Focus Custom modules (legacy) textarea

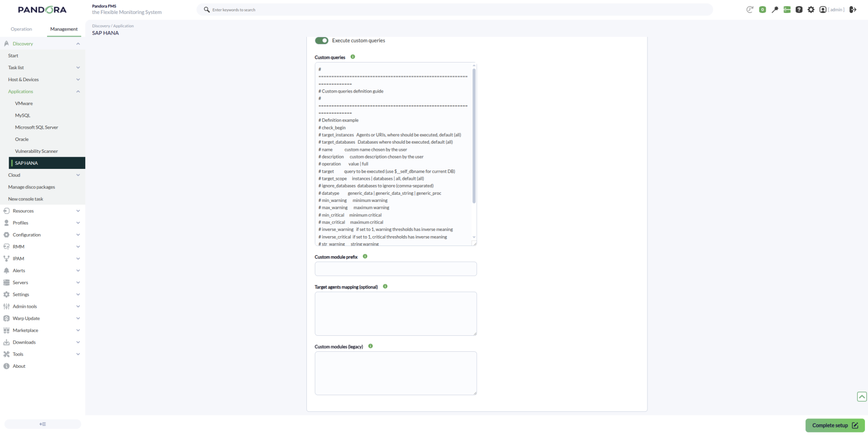click(x=396, y=373)
